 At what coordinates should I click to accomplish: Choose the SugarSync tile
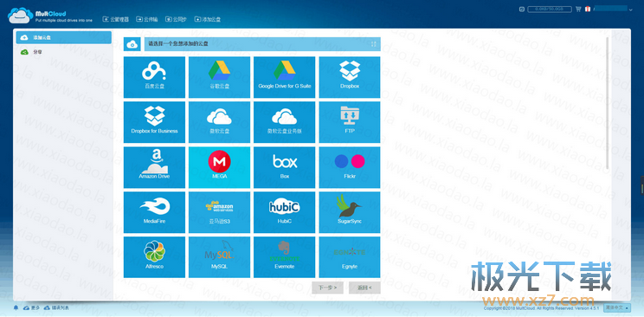[x=350, y=212]
